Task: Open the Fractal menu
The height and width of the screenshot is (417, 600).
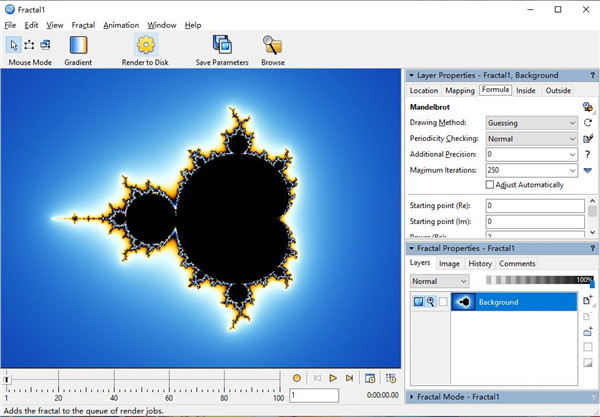Action: (83, 24)
